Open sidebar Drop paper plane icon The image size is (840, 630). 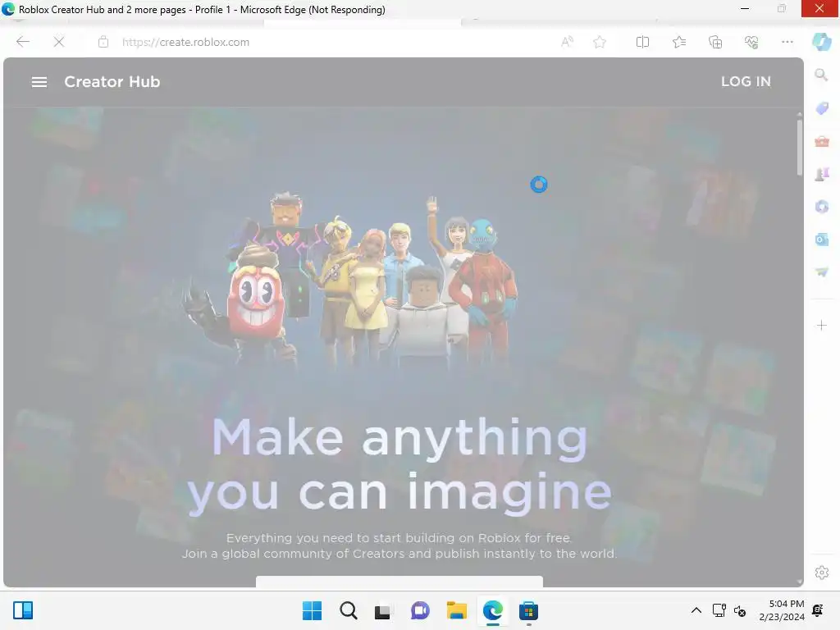[822, 272]
